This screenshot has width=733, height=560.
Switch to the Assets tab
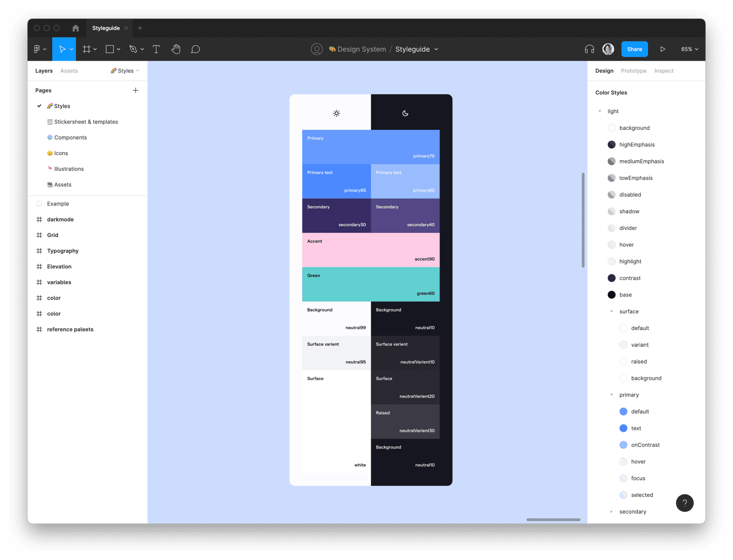click(x=69, y=70)
